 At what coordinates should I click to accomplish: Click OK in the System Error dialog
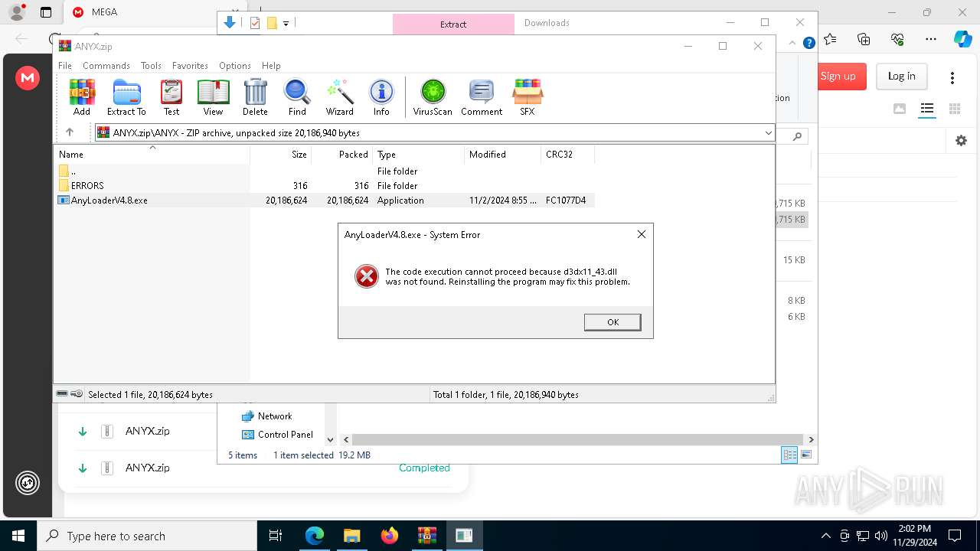(612, 322)
